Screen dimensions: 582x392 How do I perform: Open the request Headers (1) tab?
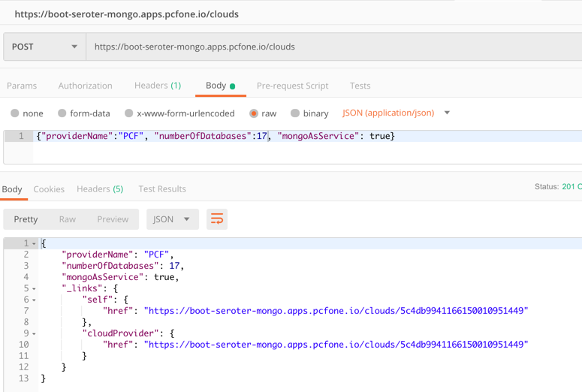pyautogui.click(x=157, y=86)
